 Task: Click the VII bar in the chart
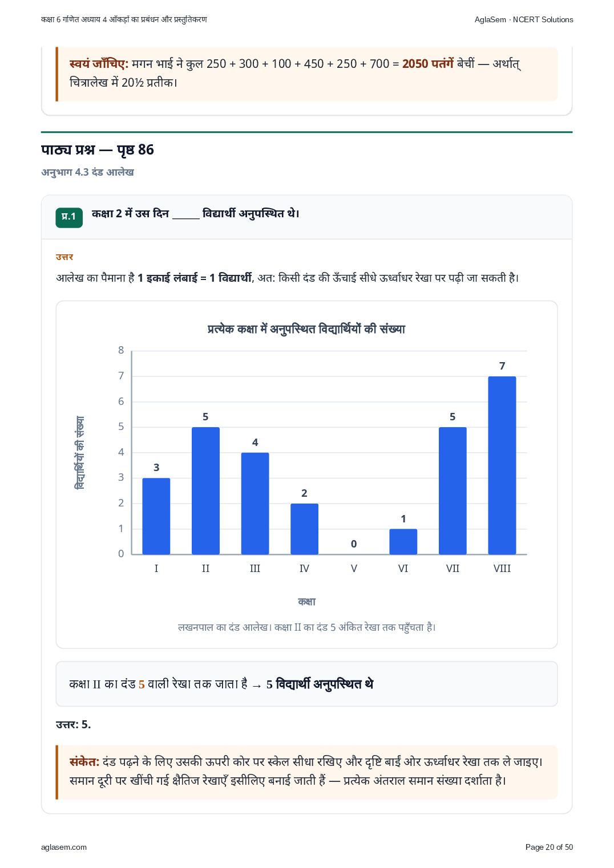453,490
